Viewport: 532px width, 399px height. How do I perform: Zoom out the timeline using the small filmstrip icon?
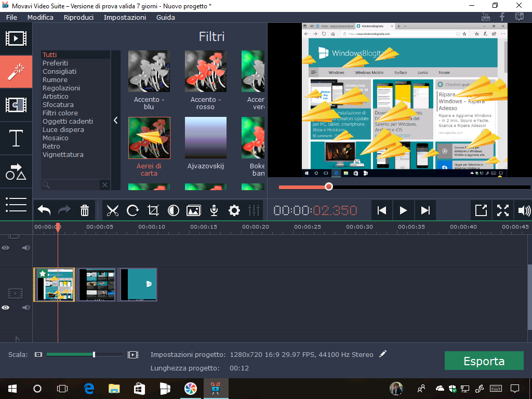click(38, 354)
